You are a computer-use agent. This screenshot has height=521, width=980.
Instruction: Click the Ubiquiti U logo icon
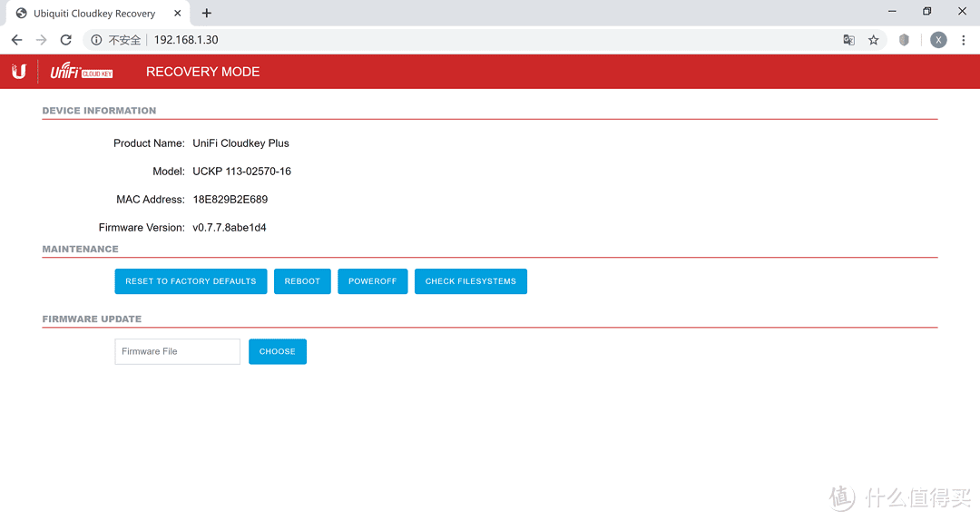point(19,72)
